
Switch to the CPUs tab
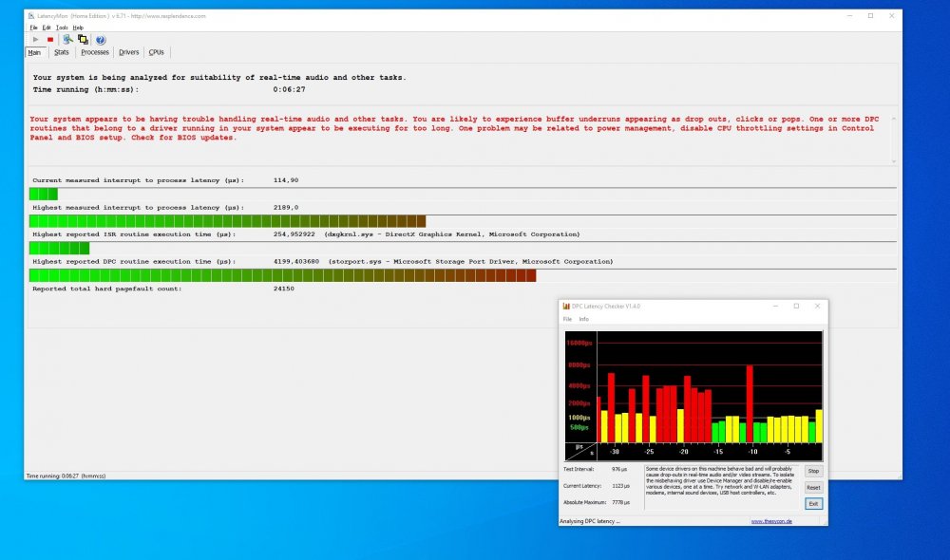[x=157, y=52]
